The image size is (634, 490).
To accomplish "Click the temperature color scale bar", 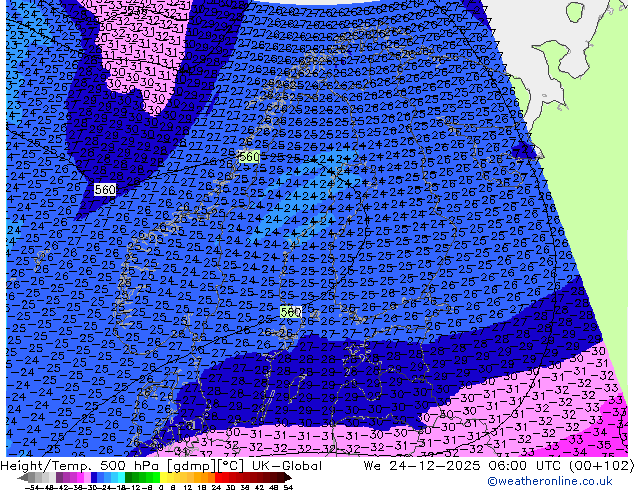I will [155, 478].
